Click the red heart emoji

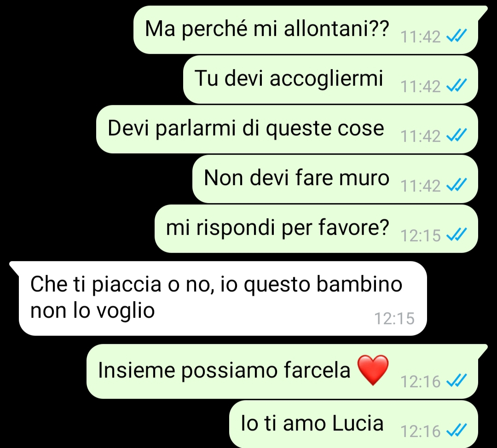[373, 370]
